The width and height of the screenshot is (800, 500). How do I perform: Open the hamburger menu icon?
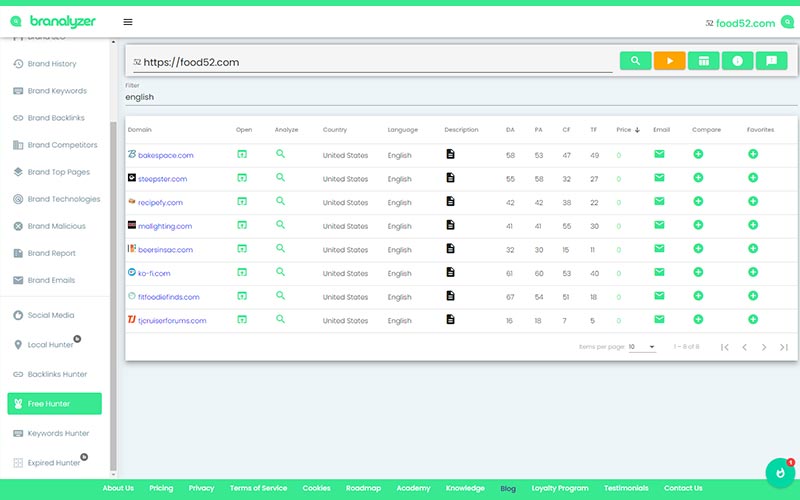coord(128,22)
